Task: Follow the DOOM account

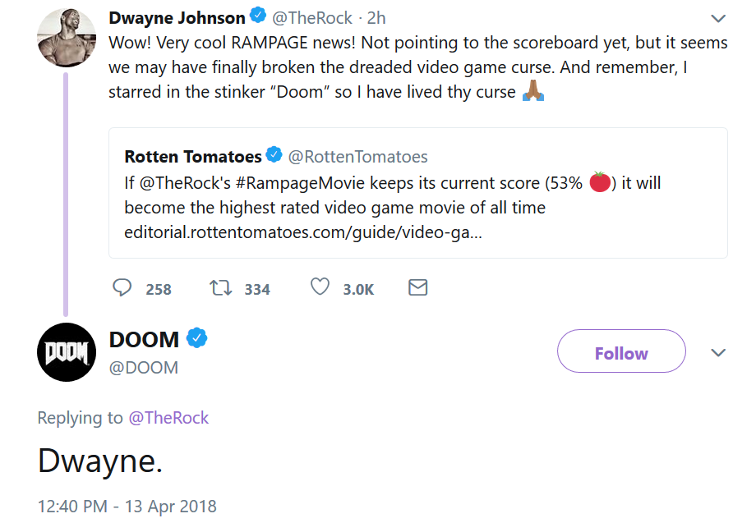Action: tap(621, 353)
